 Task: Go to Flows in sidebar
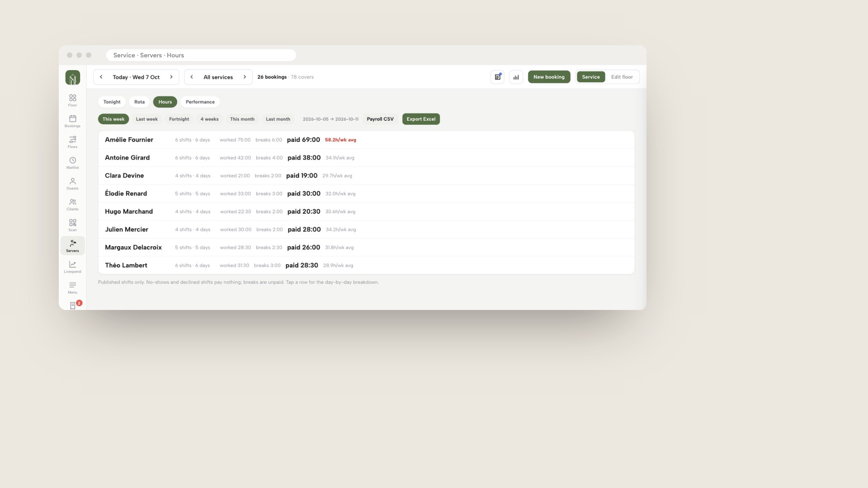pyautogui.click(x=72, y=142)
